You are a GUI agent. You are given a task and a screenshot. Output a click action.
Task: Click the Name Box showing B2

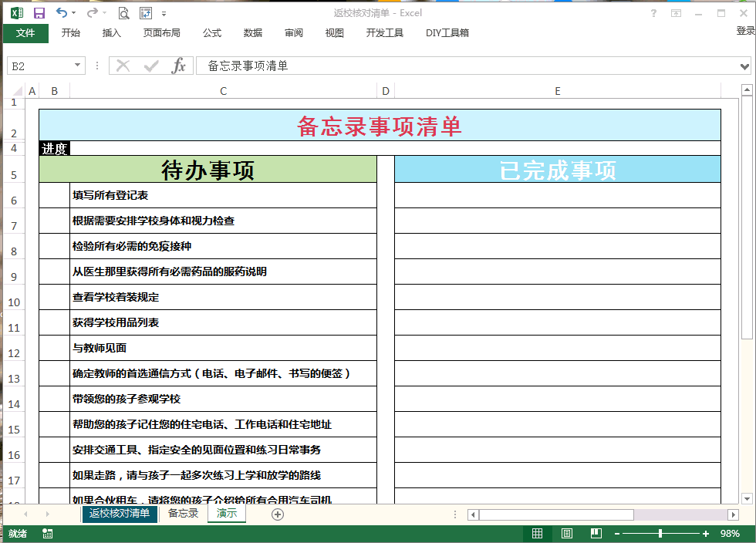(41, 66)
